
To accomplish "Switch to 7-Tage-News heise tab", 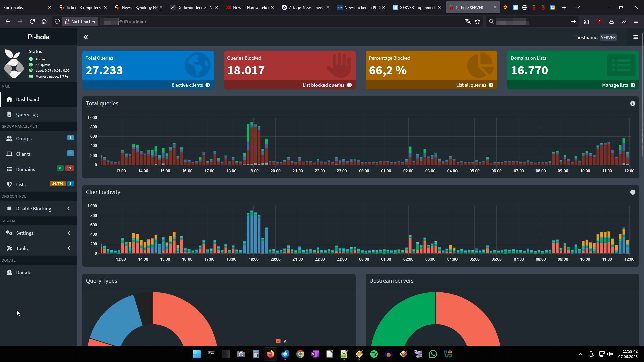I will coord(304,7).
